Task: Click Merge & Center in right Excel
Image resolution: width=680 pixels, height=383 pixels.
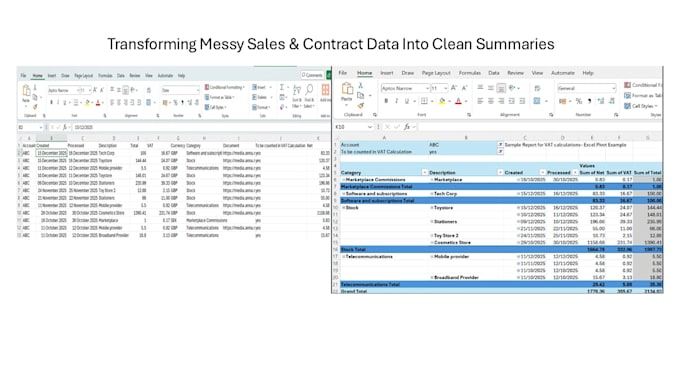Action: tap(537, 101)
